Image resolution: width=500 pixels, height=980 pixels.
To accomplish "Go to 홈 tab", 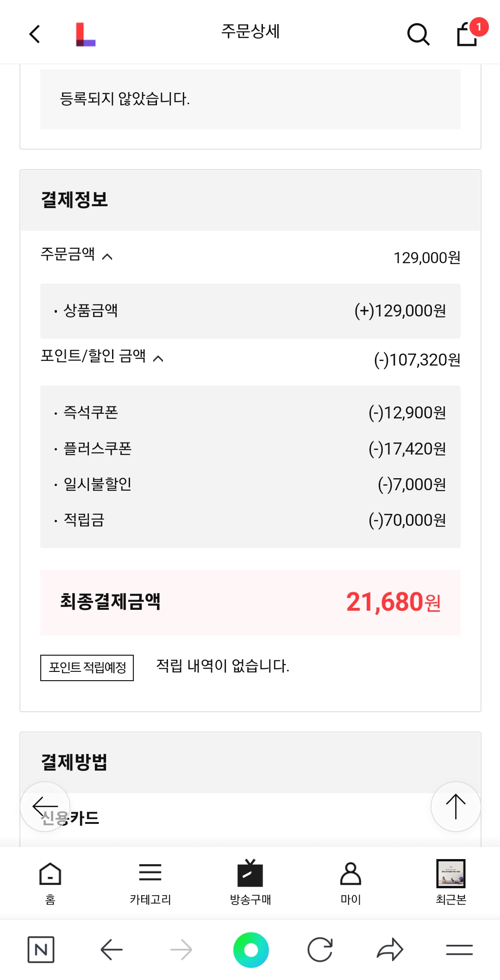I will pos(50,883).
